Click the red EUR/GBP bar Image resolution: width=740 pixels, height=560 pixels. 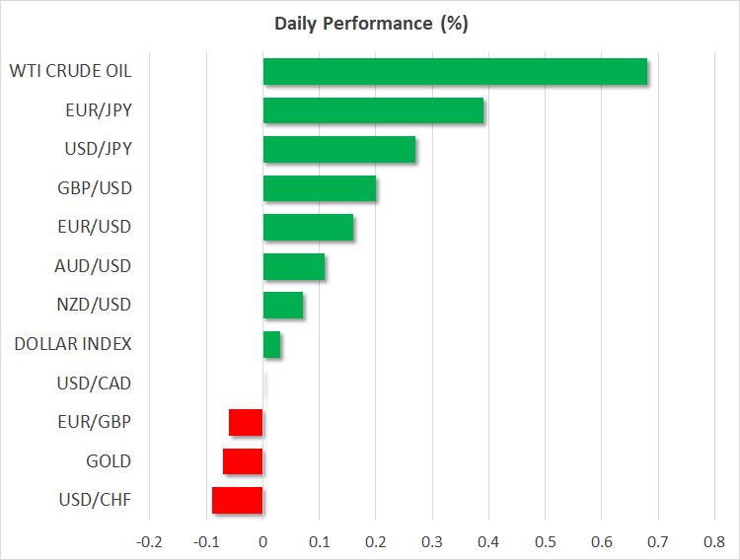point(246,422)
